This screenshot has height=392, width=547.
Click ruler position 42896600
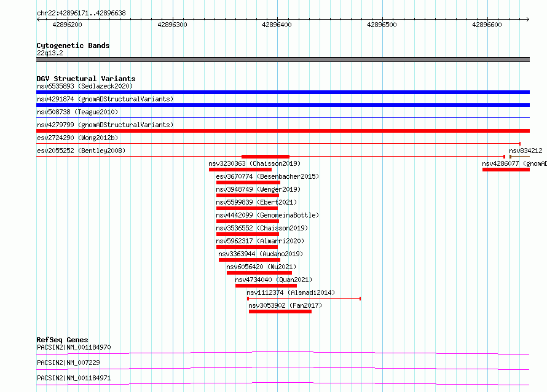pos(487,25)
